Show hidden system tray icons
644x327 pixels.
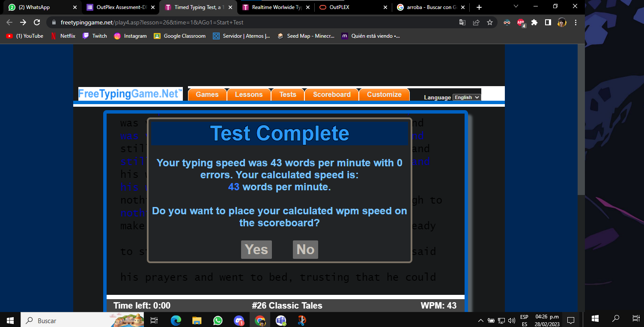coord(481,320)
